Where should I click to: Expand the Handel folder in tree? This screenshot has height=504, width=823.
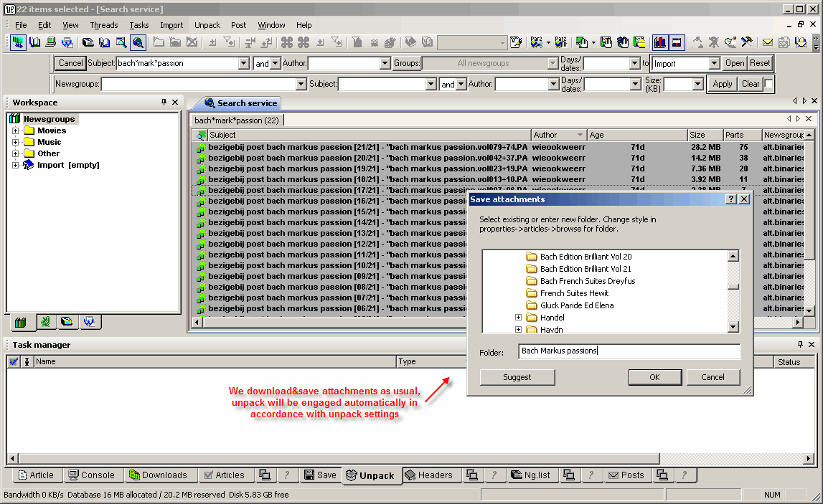pos(518,318)
